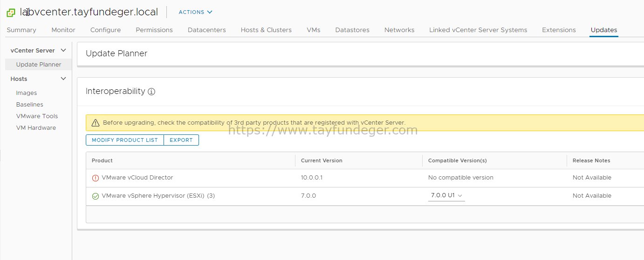644x260 pixels.
Task: Go to the Extensions tab
Action: 559,30
